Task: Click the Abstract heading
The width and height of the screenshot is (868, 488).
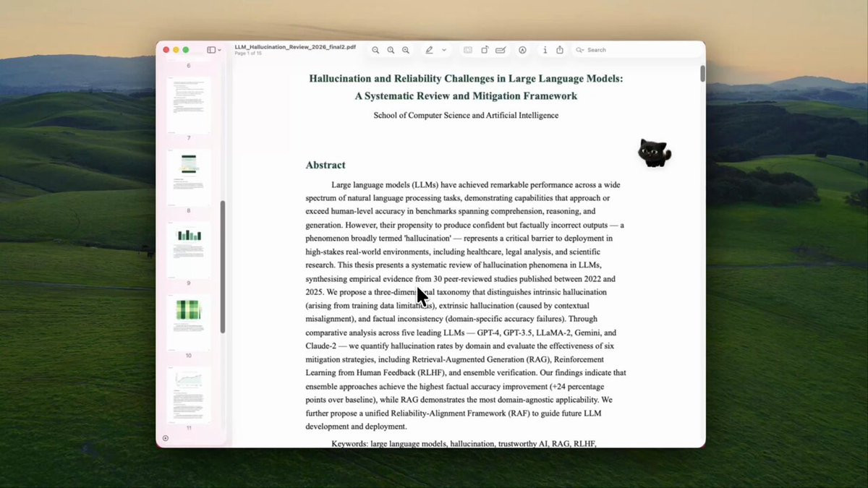Action: pos(325,165)
